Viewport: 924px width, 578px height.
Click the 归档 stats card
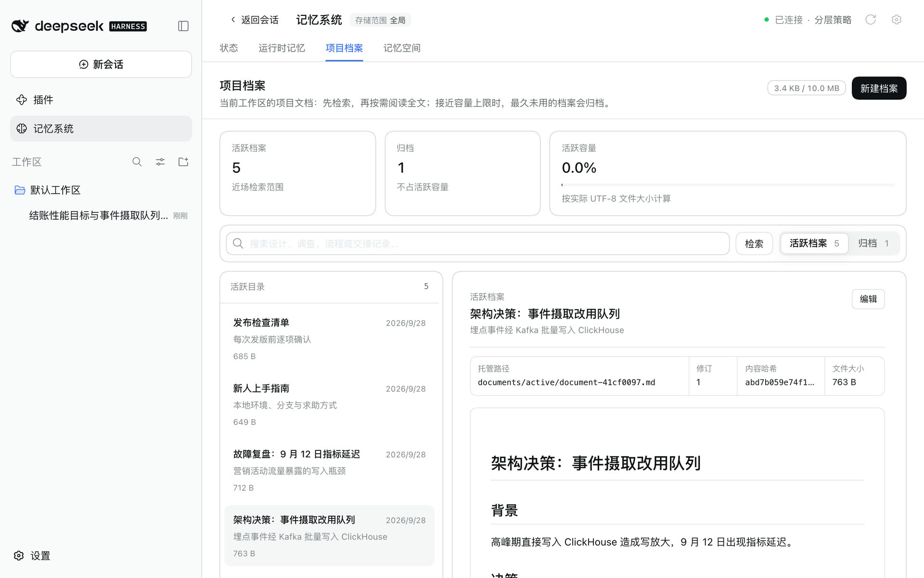462,173
